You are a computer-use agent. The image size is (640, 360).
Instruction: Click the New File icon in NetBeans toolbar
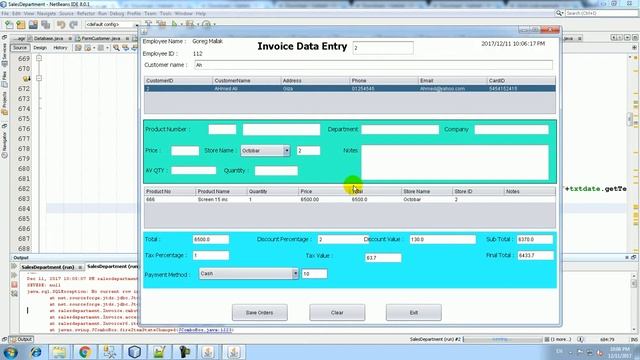pyautogui.click(x=9, y=25)
